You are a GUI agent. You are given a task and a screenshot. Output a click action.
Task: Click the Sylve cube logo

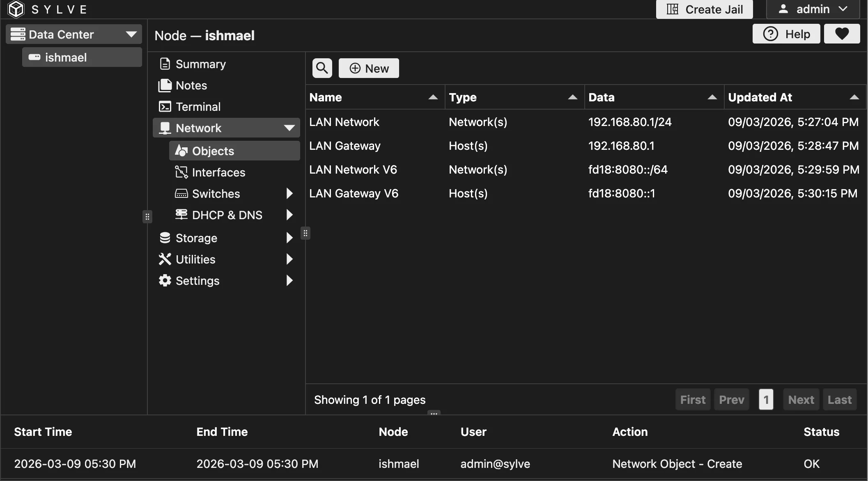click(x=16, y=9)
